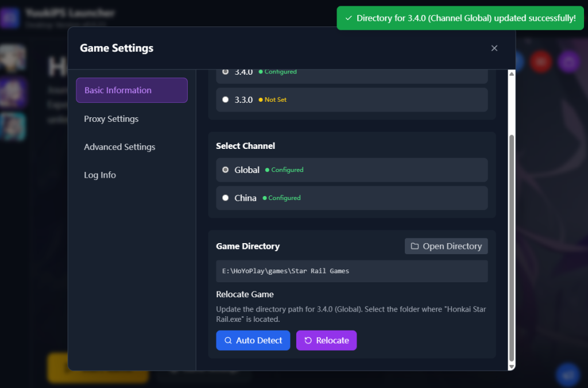588x388 pixels.
Task: Switch to the Basic Information tab
Action: [x=131, y=90]
